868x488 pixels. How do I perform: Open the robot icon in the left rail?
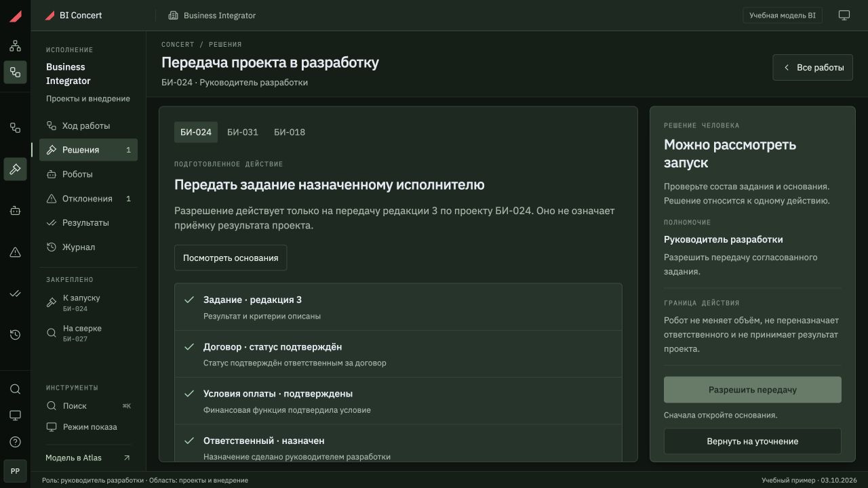(15, 211)
